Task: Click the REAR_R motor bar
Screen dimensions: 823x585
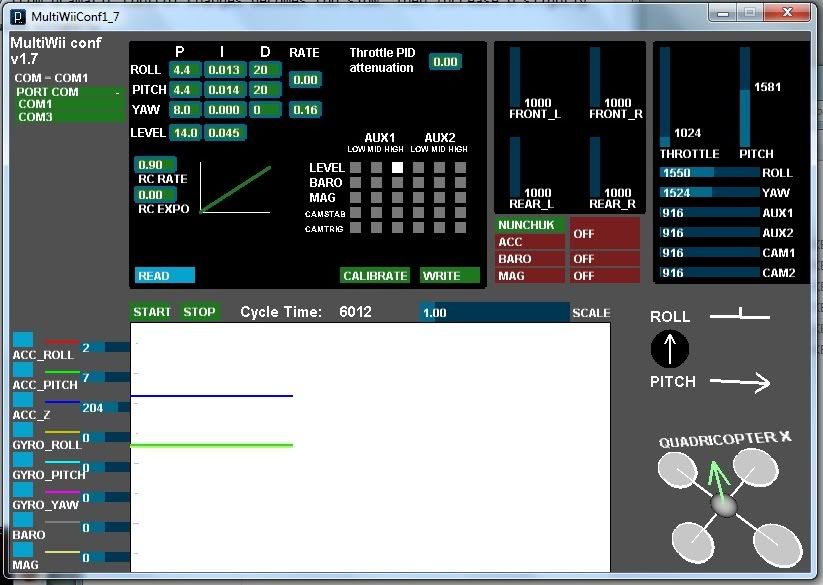Action: (x=595, y=167)
